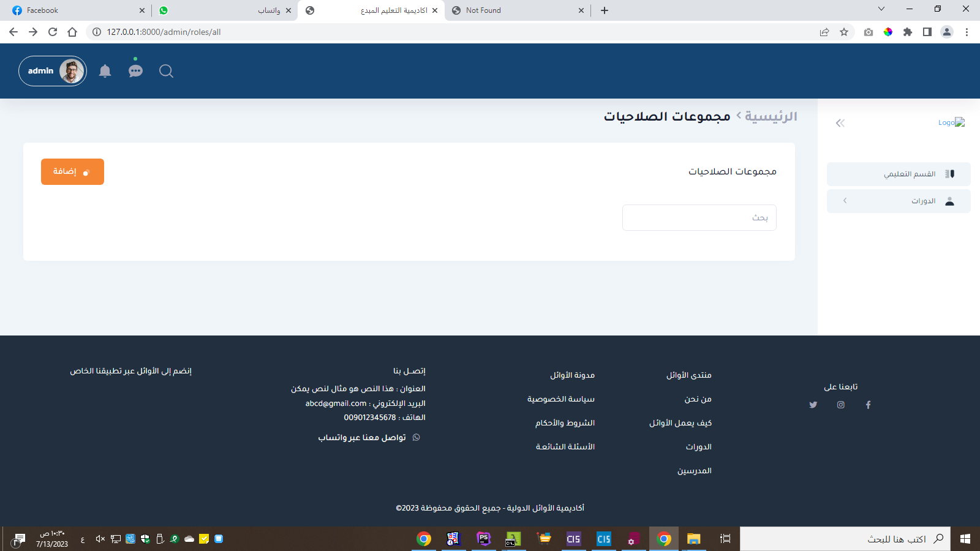
Task: Close the Facebook tab
Action: pyautogui.click(x=142, y=10)
